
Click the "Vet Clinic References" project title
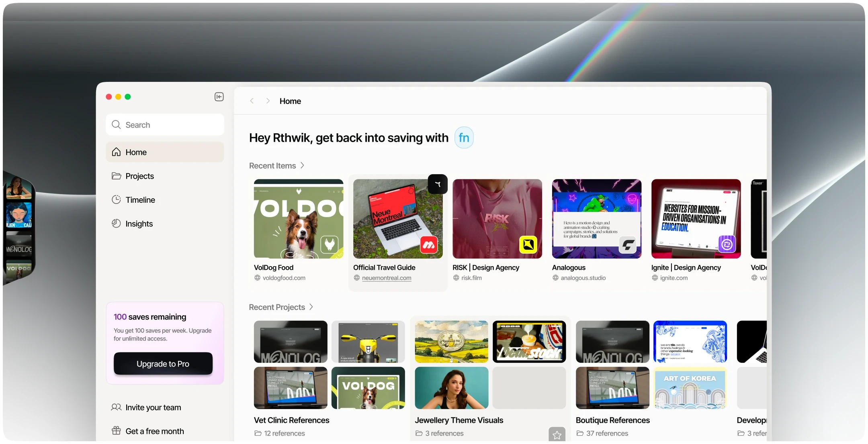coord(291,420)
